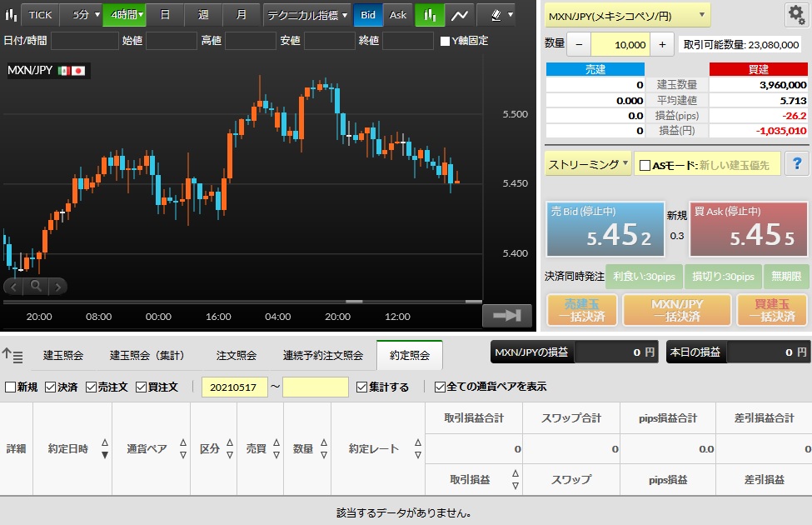Sort by 売買 column arrows

pos(276,449)
